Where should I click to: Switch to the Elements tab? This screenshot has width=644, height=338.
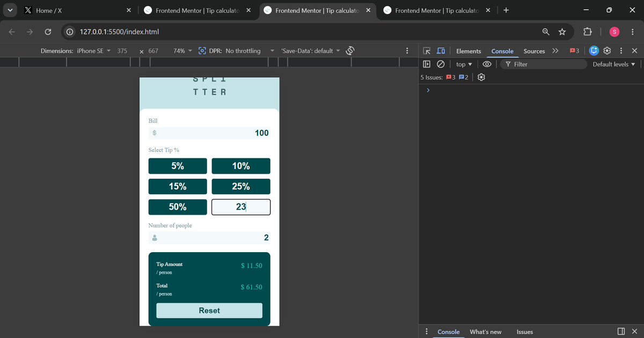(x=469, y=51)
